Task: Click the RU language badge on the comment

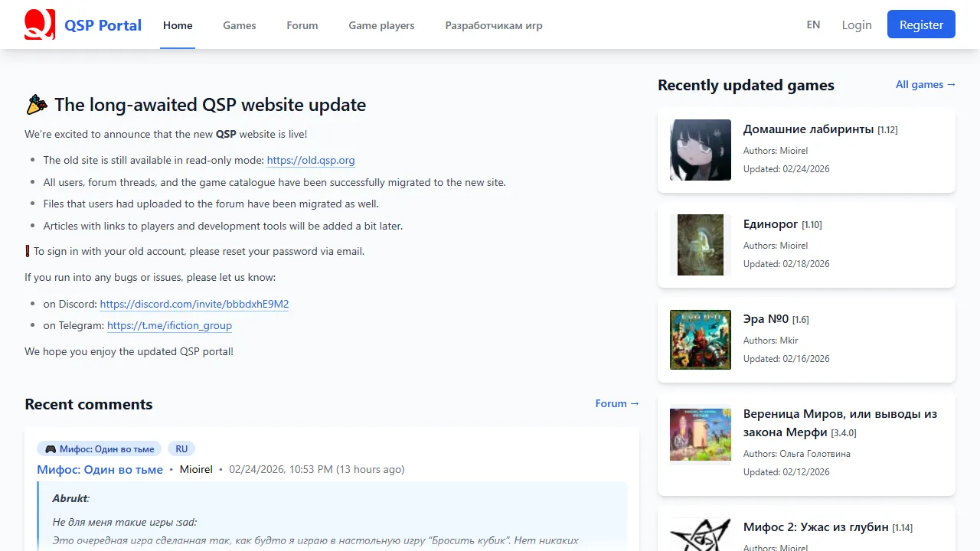Action: click(x=181, y=448)
